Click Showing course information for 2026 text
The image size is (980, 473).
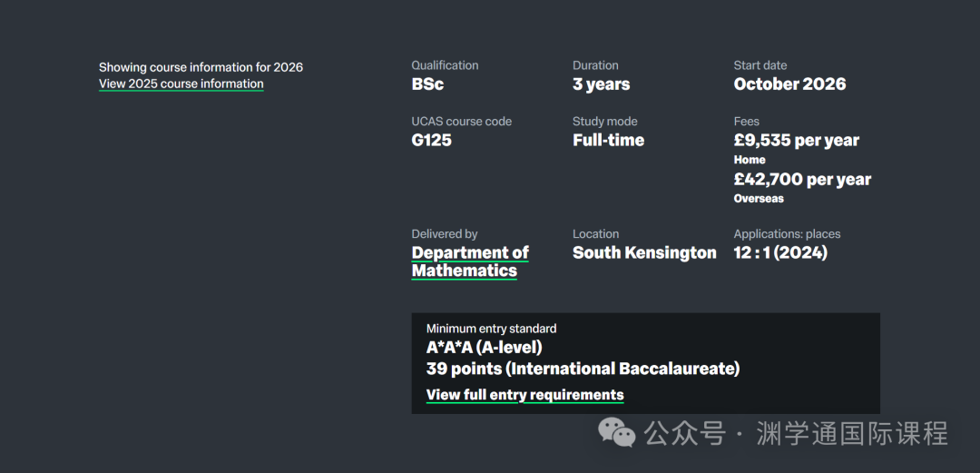(201, 67)
